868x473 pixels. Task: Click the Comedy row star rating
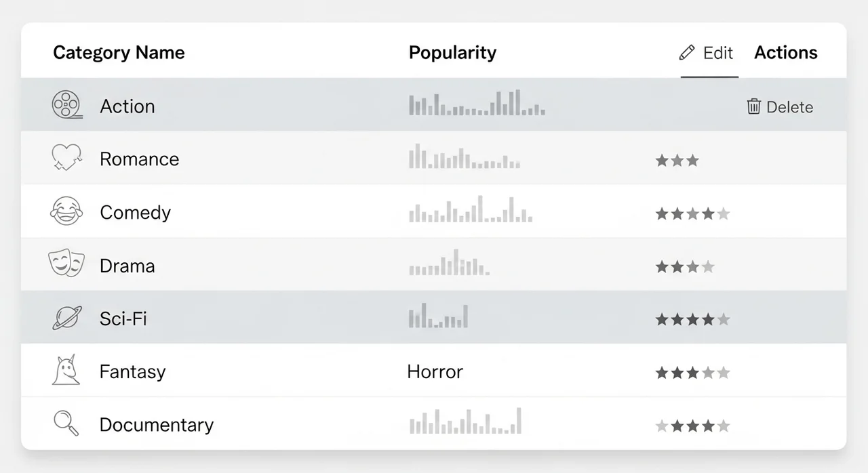(x=692, y=214)
